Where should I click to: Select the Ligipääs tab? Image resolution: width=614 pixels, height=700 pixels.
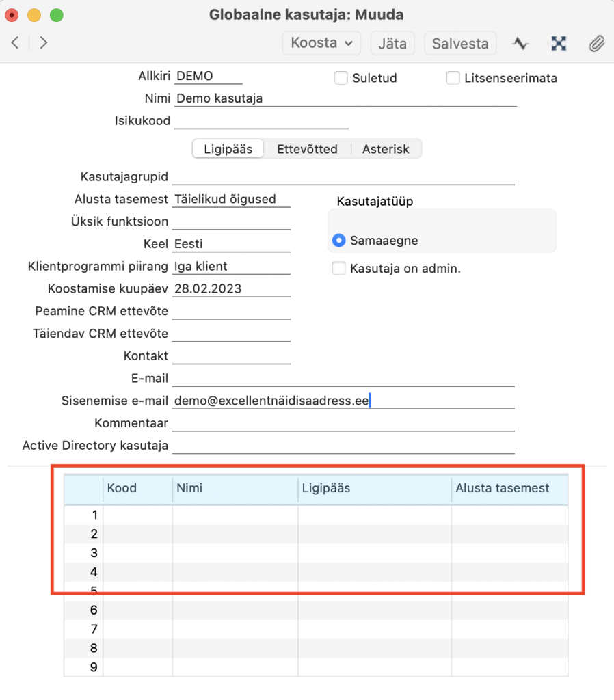(x=228, y=149)
